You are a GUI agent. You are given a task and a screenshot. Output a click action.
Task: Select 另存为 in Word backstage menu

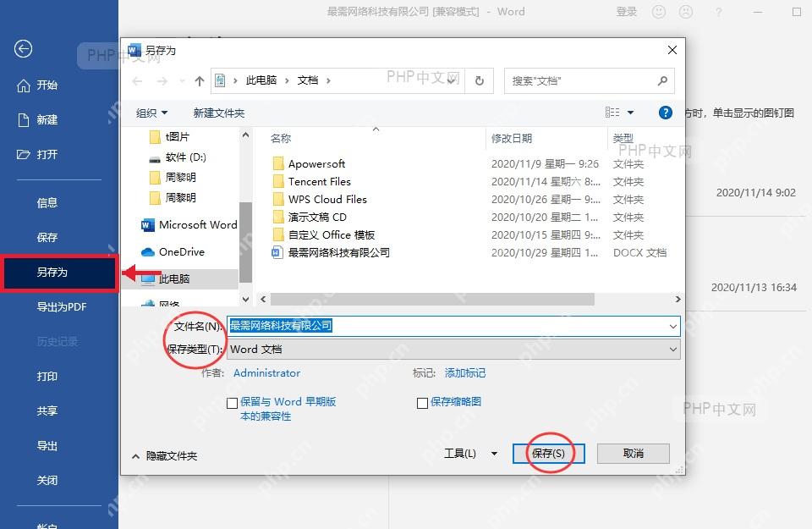pyautogui.click(x=59, y=273)
